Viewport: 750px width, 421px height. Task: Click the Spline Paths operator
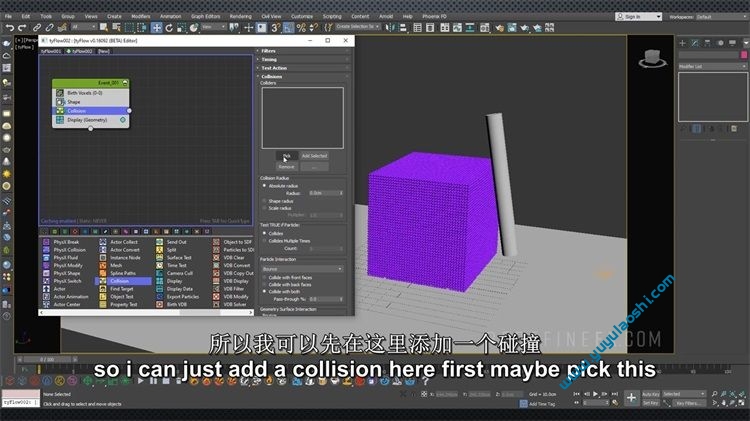pos(123,273)
